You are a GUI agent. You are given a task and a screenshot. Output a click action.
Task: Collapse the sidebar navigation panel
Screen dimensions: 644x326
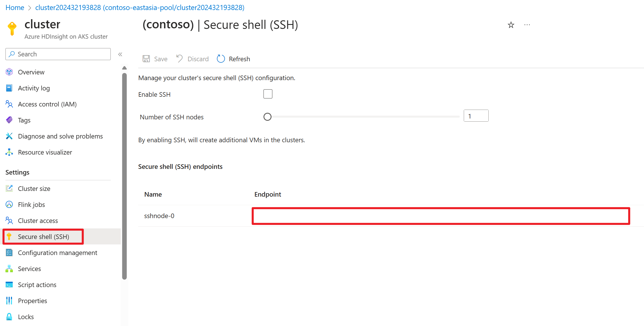tap(120, 54)
